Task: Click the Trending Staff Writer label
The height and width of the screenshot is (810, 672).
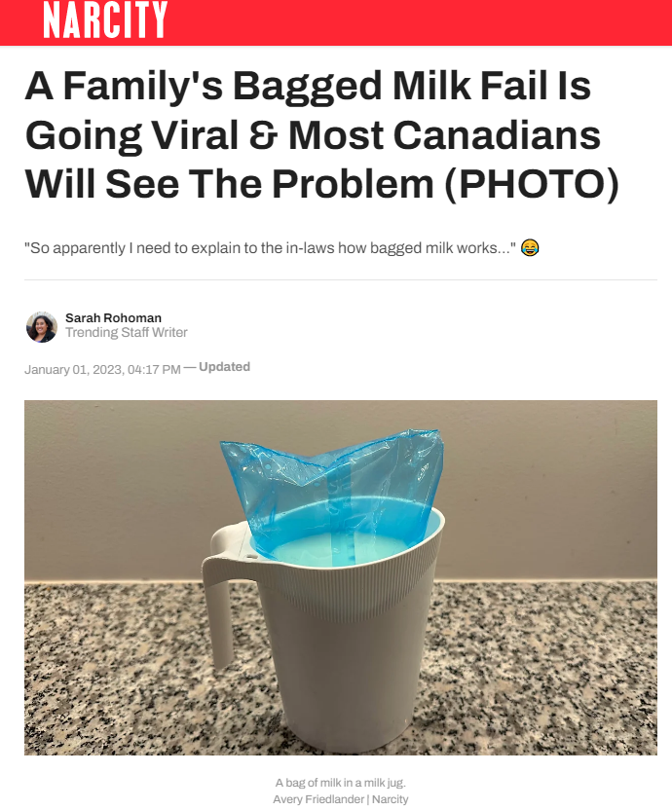Action: pyautogui.click(x=127, y=332)
